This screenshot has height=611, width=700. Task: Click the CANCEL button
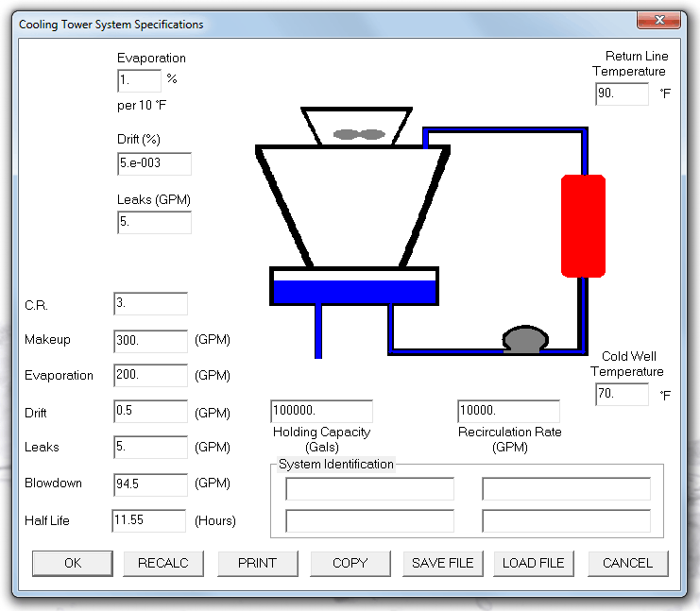(x=628, y=563)
